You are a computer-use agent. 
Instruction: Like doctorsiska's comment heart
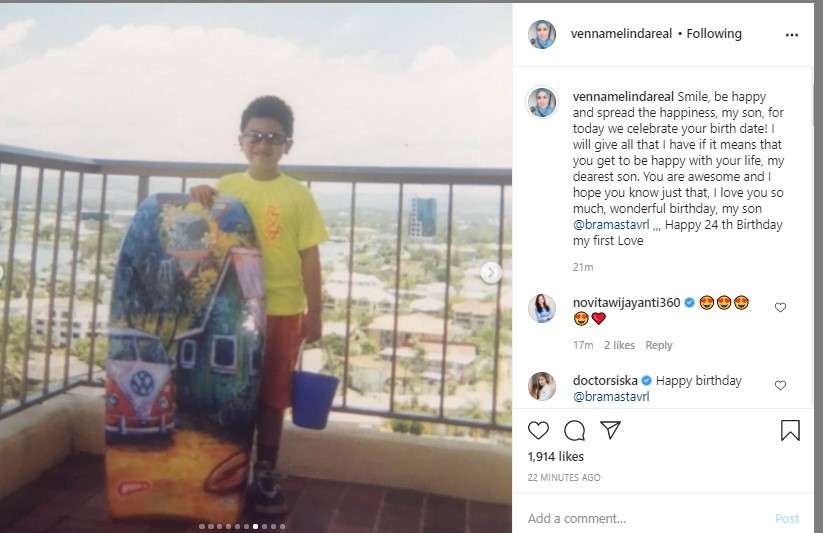pos(780,385)
